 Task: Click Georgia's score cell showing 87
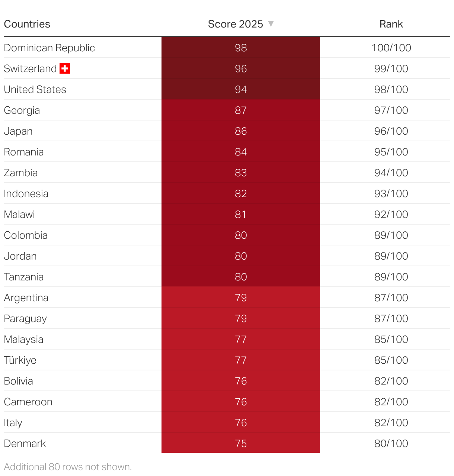pyautogui.click(x=241, y=110)
